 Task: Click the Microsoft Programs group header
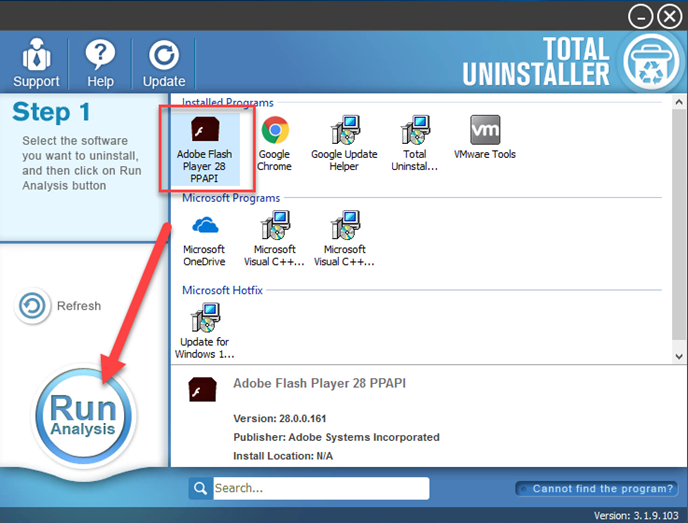(231, 198)
